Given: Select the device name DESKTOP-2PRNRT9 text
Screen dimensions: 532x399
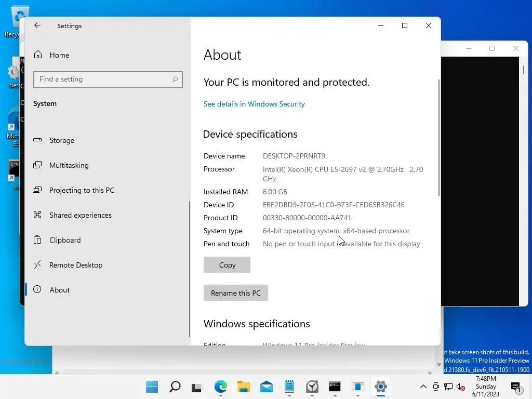Looking at the screenshot, I should (294, 156).
